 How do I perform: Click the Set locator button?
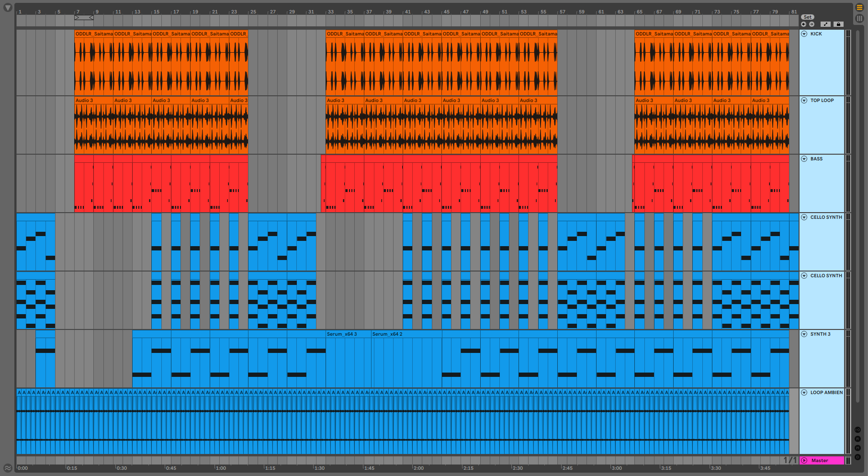click(808, 17)
